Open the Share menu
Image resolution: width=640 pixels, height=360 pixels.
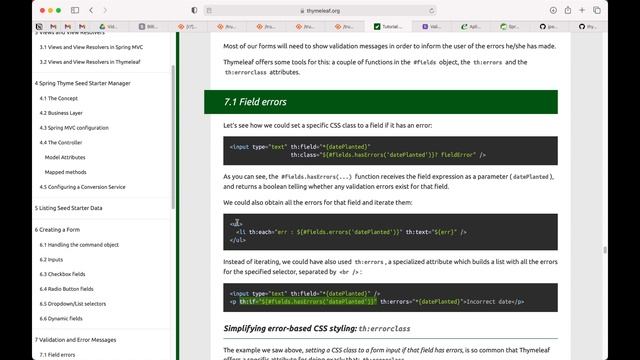point(568,10)
